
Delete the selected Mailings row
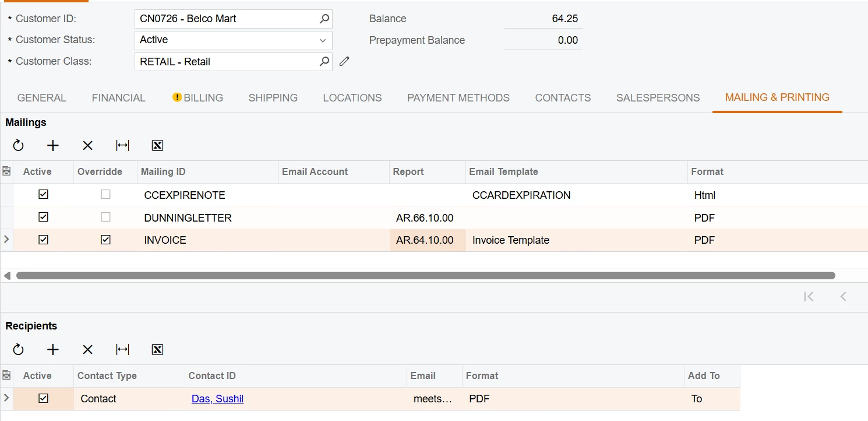87,146
